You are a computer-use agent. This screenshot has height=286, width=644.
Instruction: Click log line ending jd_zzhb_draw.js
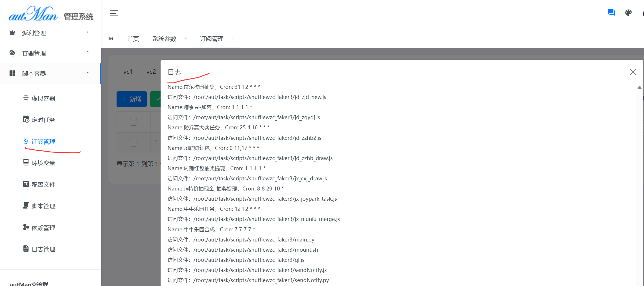tap(250, 158)
